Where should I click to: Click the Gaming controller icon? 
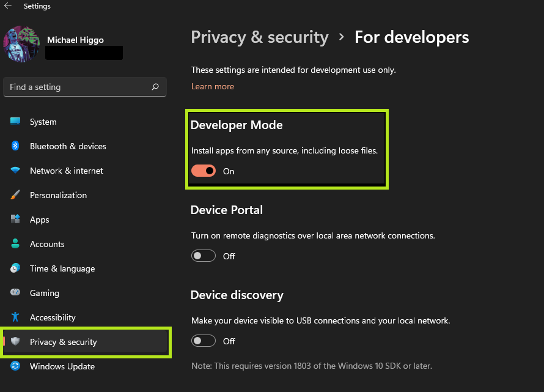[16, 293]
